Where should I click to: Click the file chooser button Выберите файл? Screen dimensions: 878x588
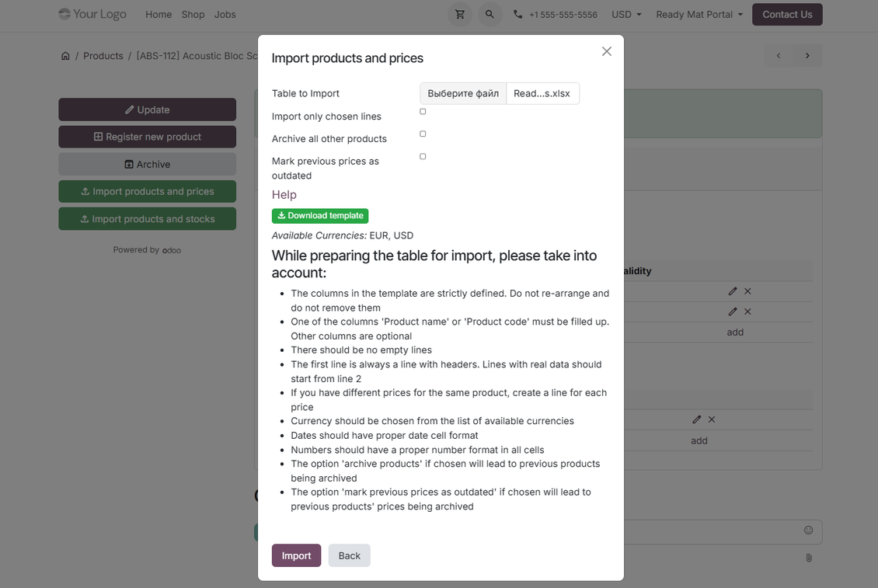coord(463,93)
